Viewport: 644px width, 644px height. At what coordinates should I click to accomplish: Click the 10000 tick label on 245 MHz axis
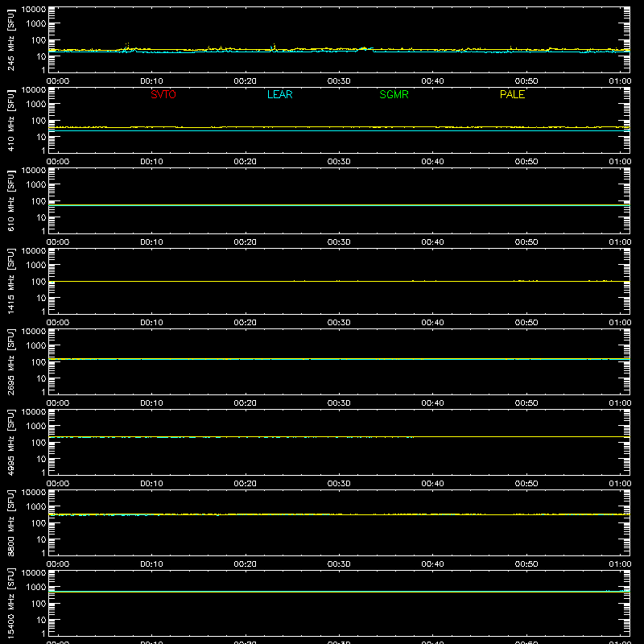coord(34,10)
